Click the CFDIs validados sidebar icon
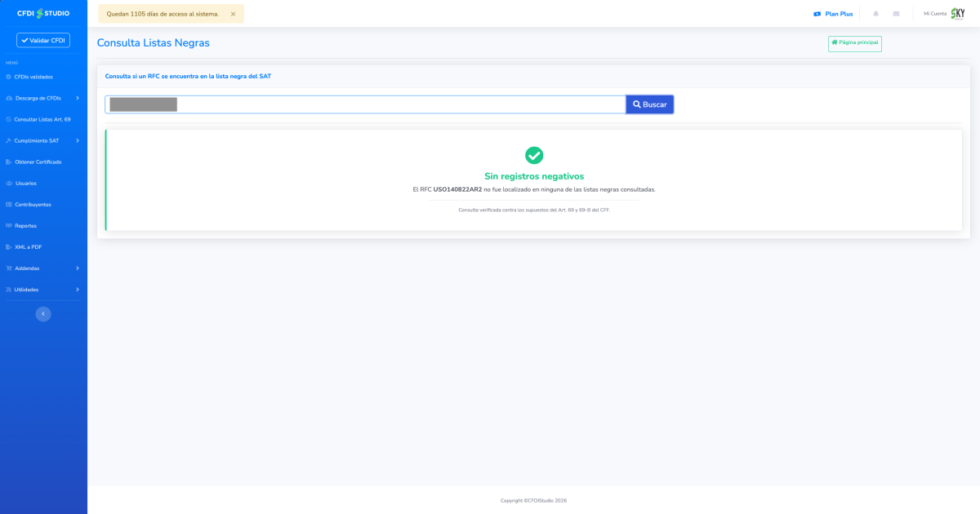Image resolution: width=980 pixels, height=514 pixels. [8, 77]
